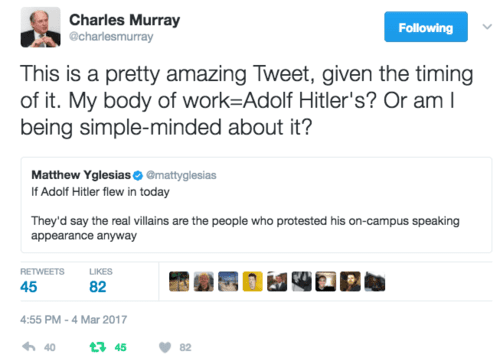Click the reply arrow icon

click(29, 347)
